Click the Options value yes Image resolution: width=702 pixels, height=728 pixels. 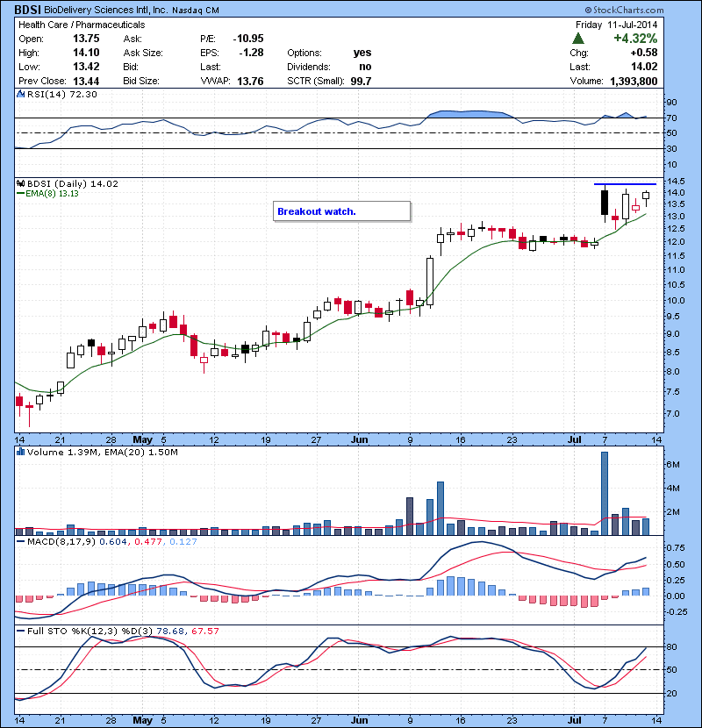coord(362,53)
